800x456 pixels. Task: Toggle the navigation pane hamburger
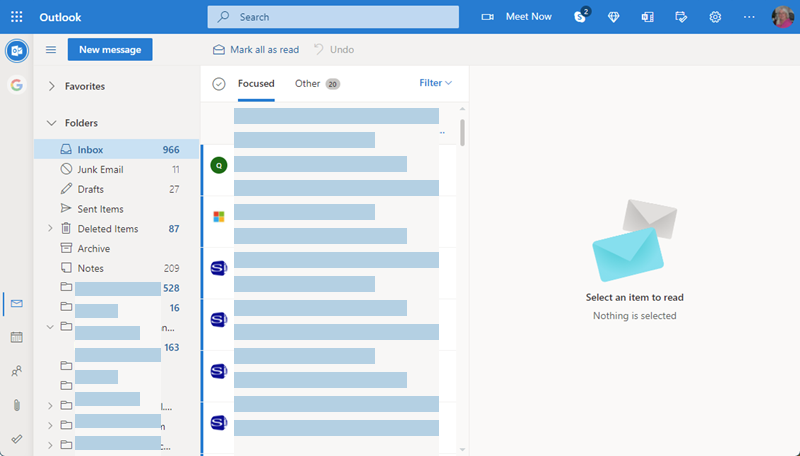pos(51,49)
